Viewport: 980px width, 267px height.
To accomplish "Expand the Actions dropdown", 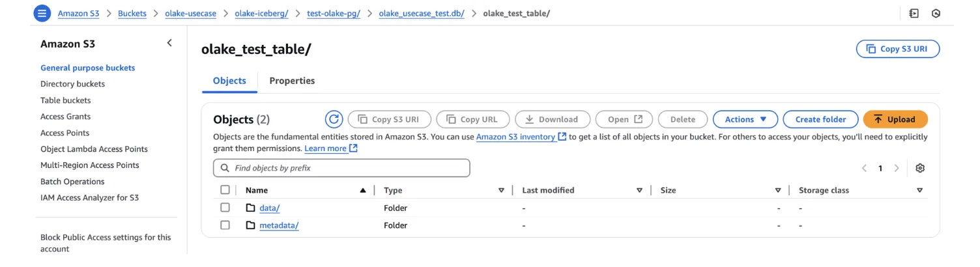I will pyautogui.click(x=745, y=119).
